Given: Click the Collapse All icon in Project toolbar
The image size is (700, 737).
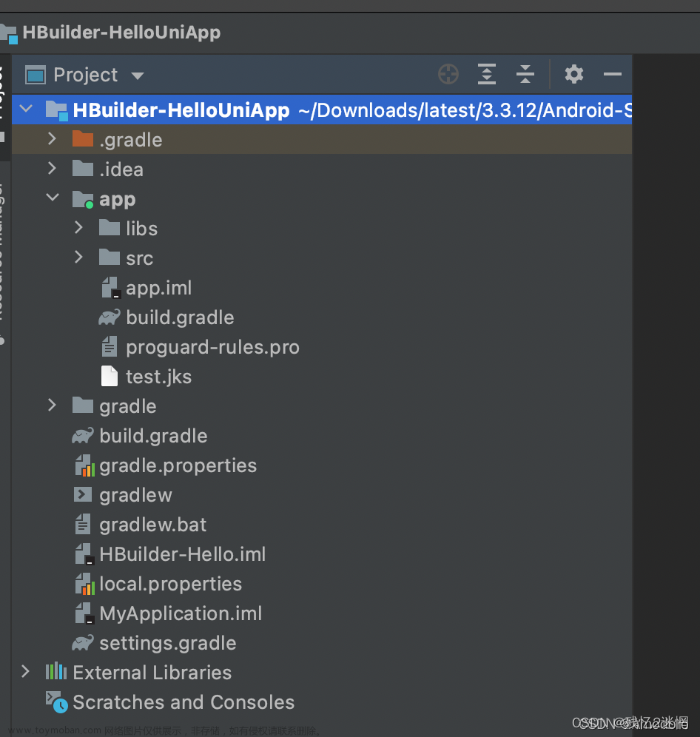Looking at the screenshot, I should click(x=525, y=74).
